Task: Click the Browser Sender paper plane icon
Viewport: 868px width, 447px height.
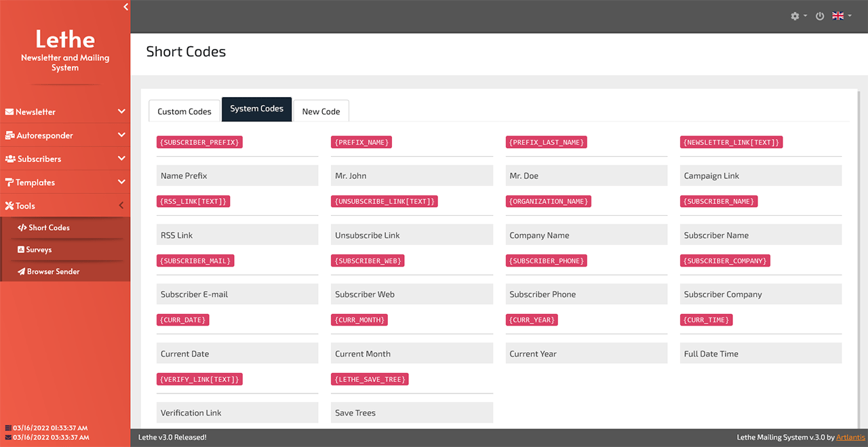Action: 21,271
